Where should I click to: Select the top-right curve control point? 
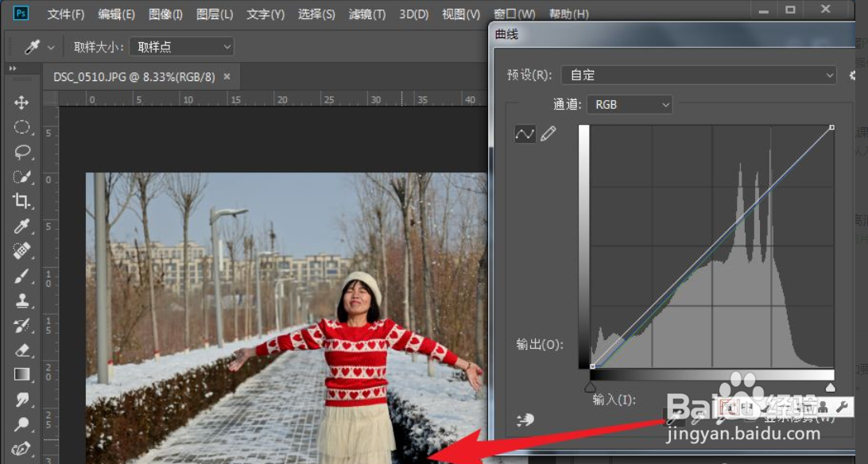tap(831, 128)
